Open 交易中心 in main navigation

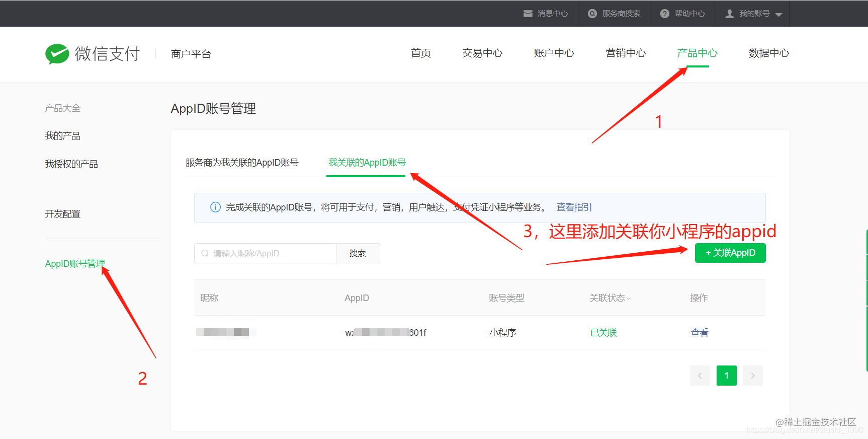(482, 53)
